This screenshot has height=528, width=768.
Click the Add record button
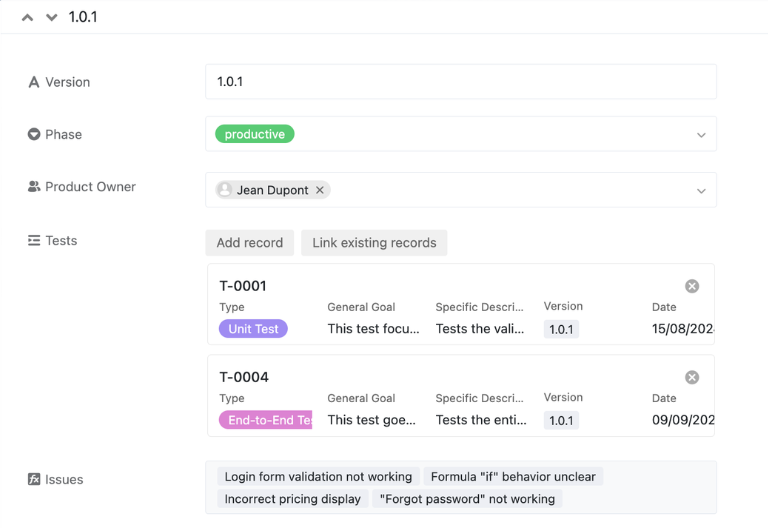[249, 243]
